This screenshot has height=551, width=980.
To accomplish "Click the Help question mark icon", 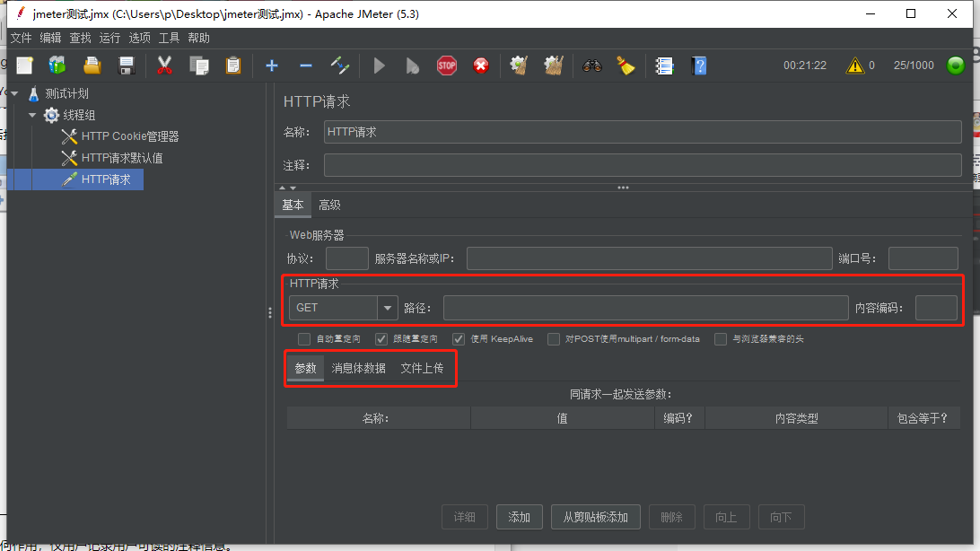I will pos(699,66).
